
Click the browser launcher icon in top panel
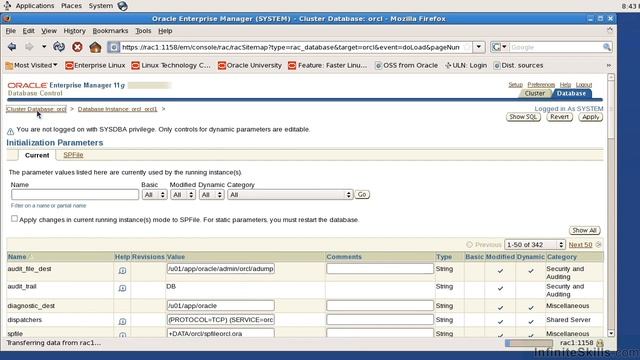(122, 6)
